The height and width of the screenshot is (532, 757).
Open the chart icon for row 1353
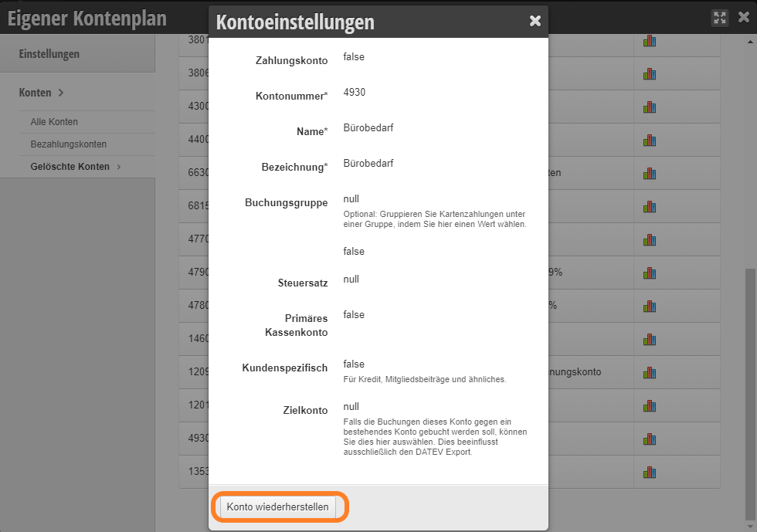(650, 472)
